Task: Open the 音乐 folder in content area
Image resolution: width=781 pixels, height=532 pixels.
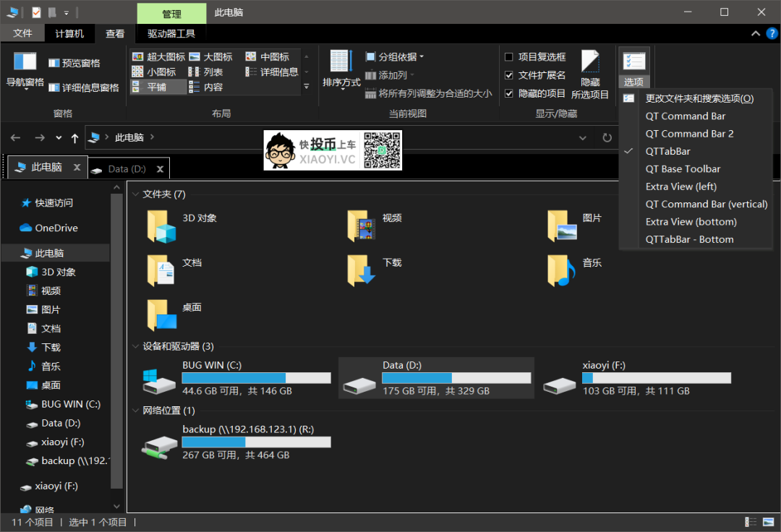Action: pyautogui.click(x=574, y=271)
